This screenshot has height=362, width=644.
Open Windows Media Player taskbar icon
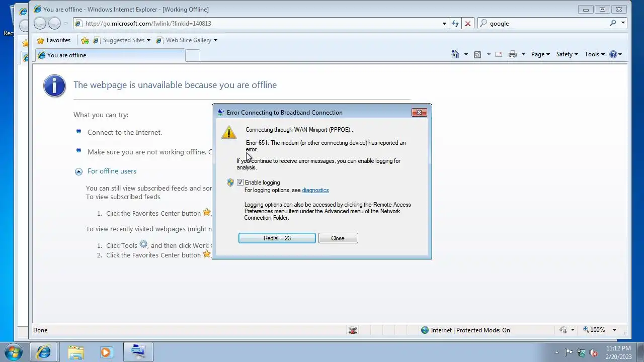[x=106, y=352]
